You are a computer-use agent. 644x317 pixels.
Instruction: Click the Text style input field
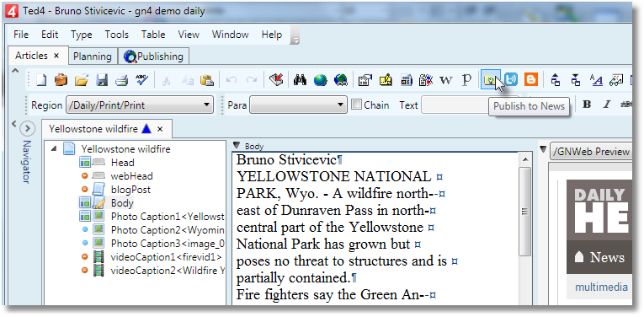click(x=455, y=105)
